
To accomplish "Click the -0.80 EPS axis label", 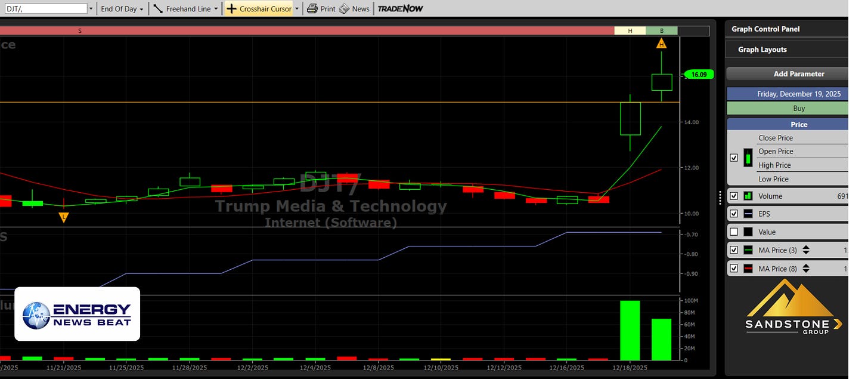I will [x=691, y=254].
